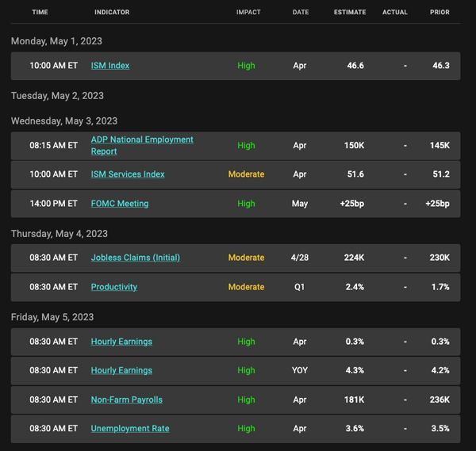
Task: Open the Hourly Earnings YOY row link
Action: coord(121,370)
